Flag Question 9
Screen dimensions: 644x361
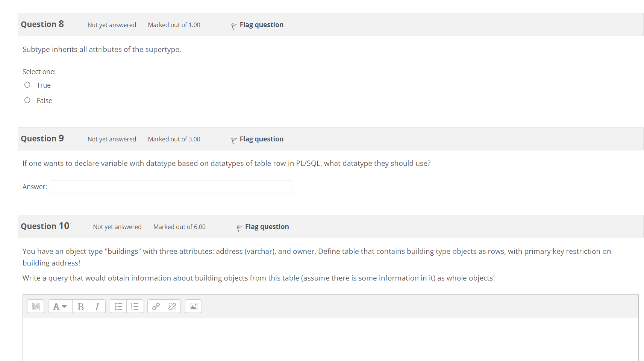[x=262, y=139]
